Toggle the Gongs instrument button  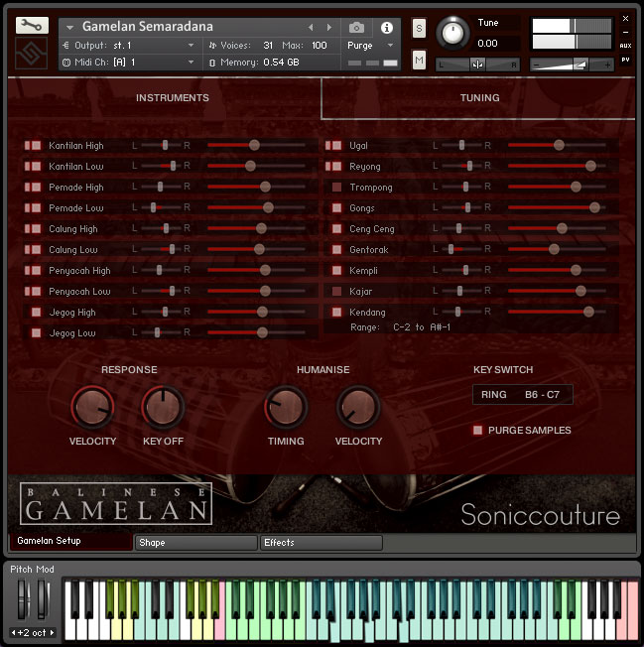point(336,208)
